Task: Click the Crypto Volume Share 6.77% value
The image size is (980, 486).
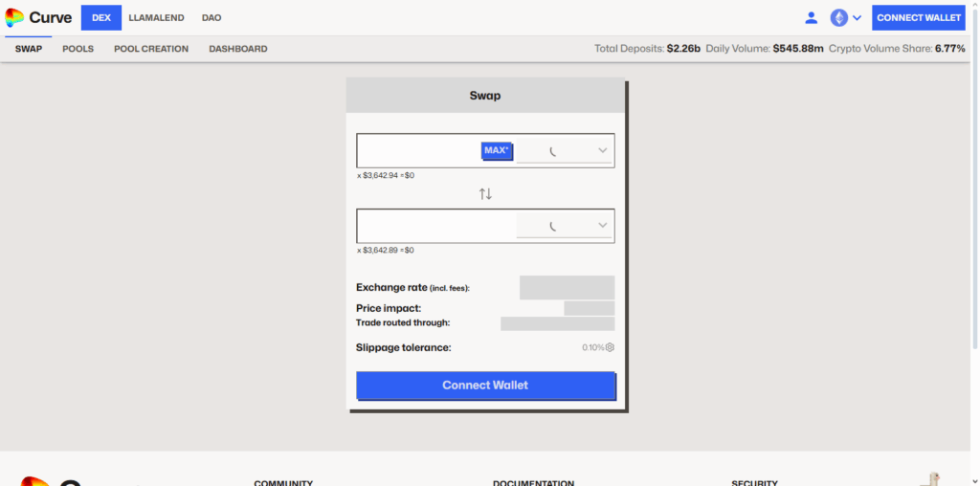Action: 950,48
